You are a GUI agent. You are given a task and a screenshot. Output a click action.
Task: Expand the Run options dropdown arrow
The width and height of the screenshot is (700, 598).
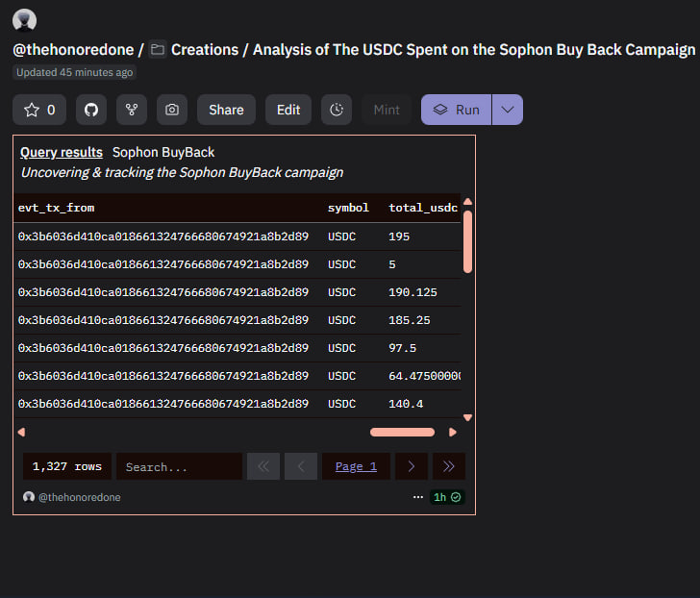pos(508,110)
